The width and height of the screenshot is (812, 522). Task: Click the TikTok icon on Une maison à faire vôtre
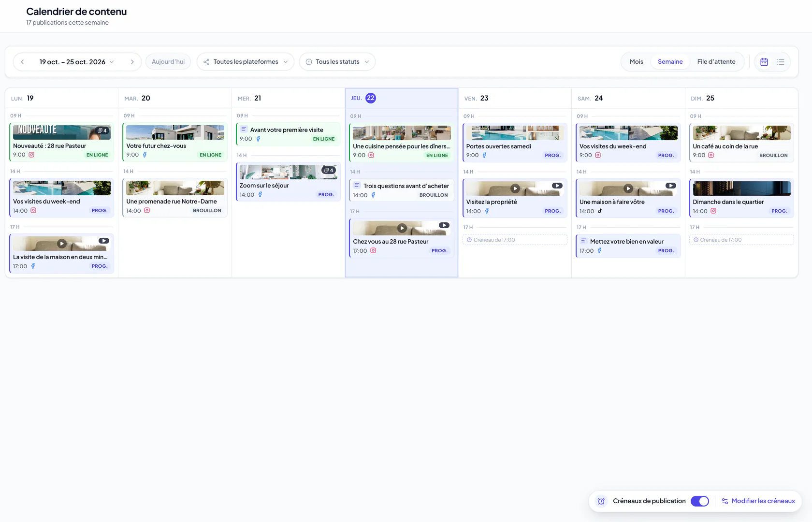point(600,211)
